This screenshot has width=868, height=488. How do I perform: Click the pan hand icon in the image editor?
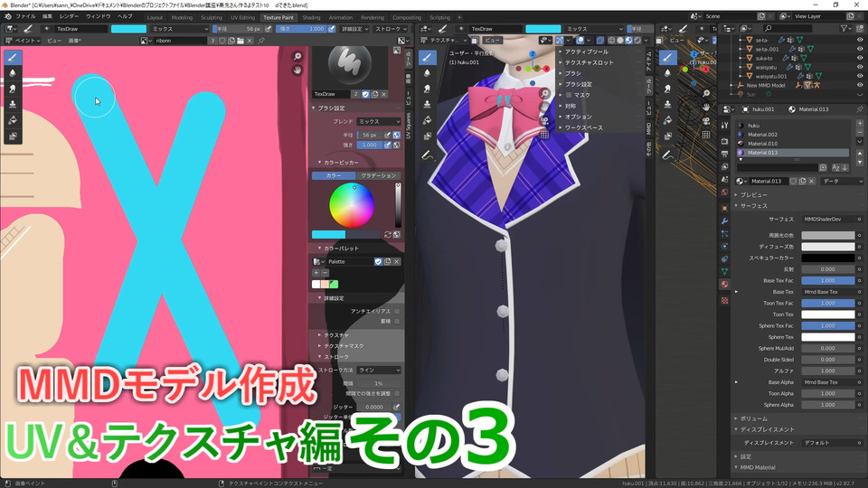pyautogui.click(x=297, y=70)
